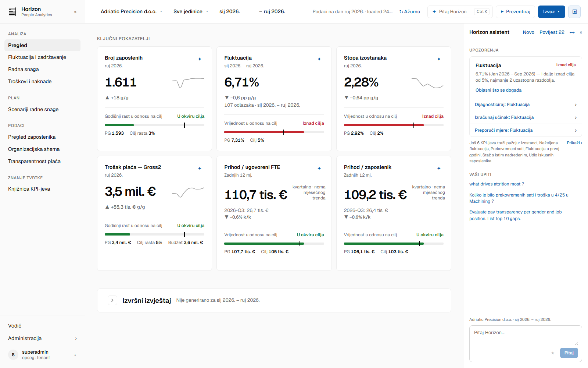Open Izračunaj učinak: Fluktuacija action
Image resolution: width=588 pixels, height=368 pixels.
tap(526, 117)
